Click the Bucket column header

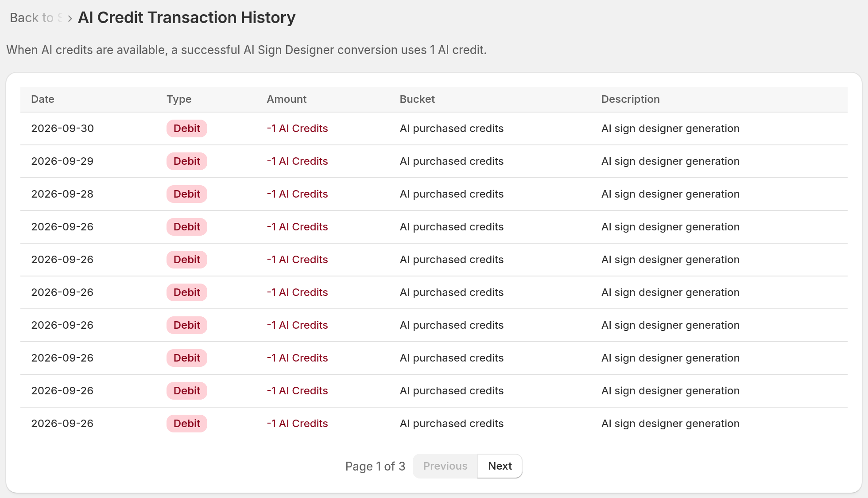click(417, 99)
